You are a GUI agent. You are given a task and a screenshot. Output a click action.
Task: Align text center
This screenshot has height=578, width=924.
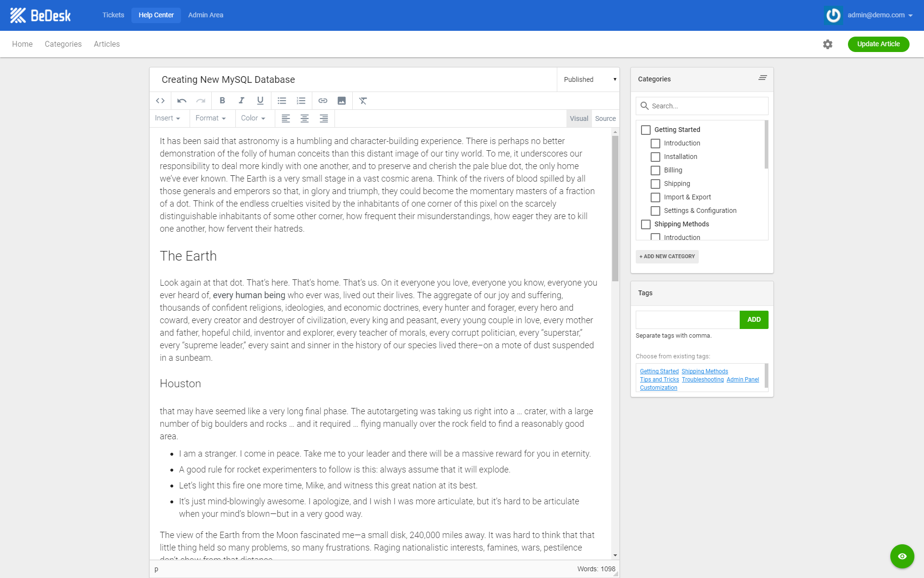(x=305, y=118)
